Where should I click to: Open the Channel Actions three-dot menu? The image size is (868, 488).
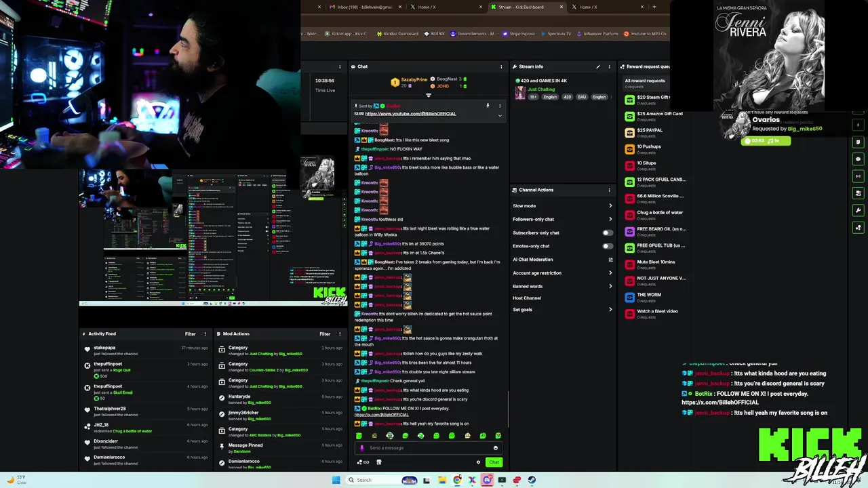click(x=609, y=190)
